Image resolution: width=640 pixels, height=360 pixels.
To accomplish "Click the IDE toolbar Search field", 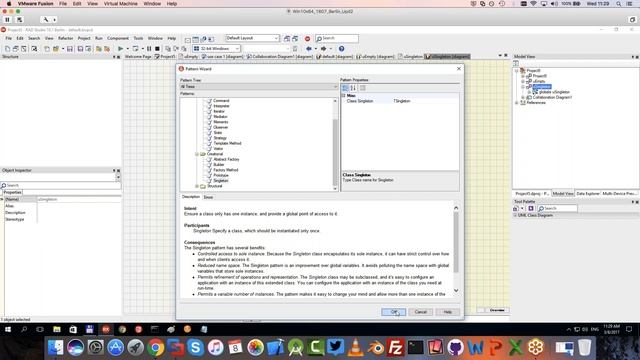I will (x=337, y=38).
